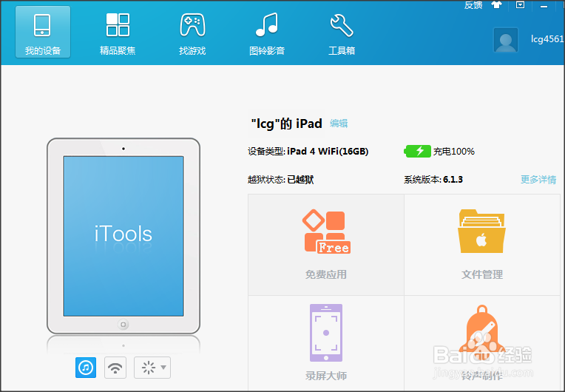This screenshot has width=565, height=392.
Task: Minimize the iTools window
Action: [544, 6]
